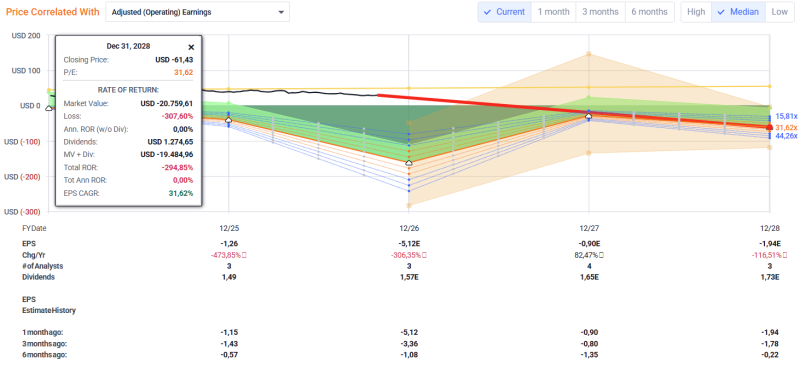Close the Dec 31, 2028 tooltip popup

[191, 47]
